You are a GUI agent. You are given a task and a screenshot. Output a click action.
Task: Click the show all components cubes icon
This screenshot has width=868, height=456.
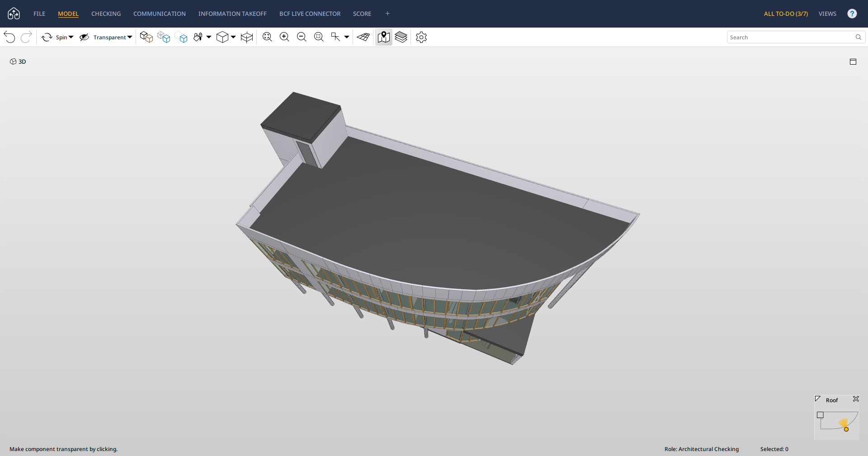coord(146,37)
